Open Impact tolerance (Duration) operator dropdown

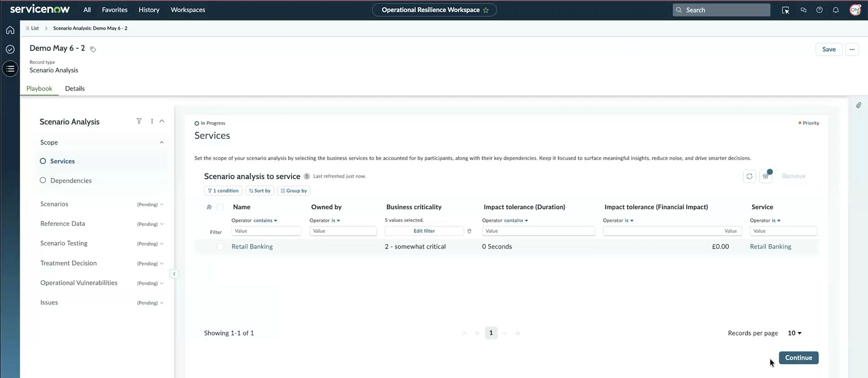click(x=516, y=220)
